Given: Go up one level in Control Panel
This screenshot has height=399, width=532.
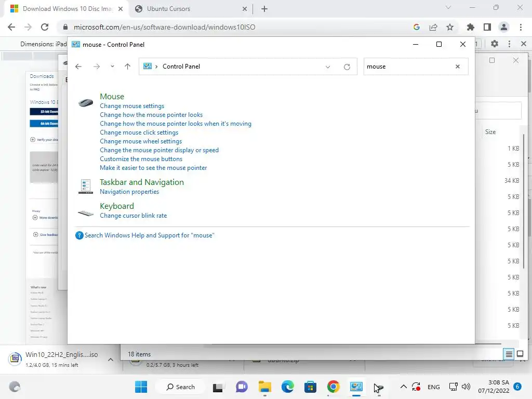Looking at the screenshot, I should [127, 66].
